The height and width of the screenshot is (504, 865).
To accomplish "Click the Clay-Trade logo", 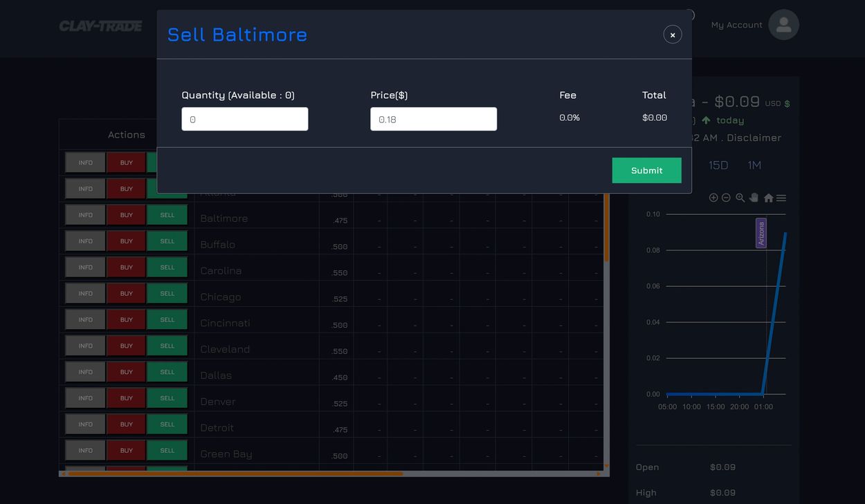I will click(100, 26).
